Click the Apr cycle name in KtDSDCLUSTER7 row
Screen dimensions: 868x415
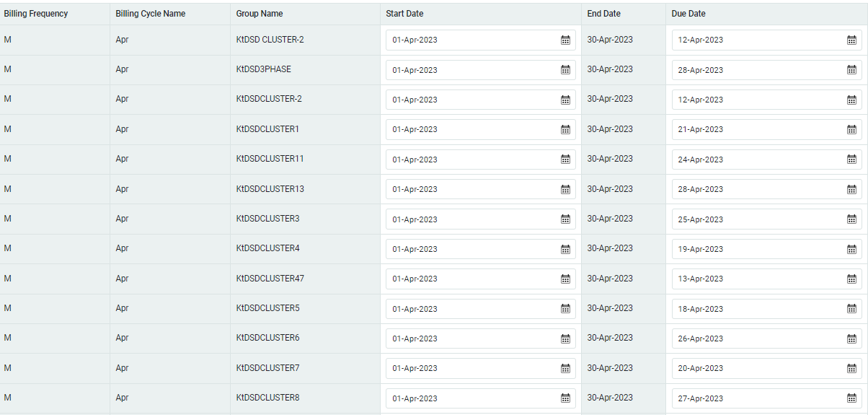click(122, 368)
